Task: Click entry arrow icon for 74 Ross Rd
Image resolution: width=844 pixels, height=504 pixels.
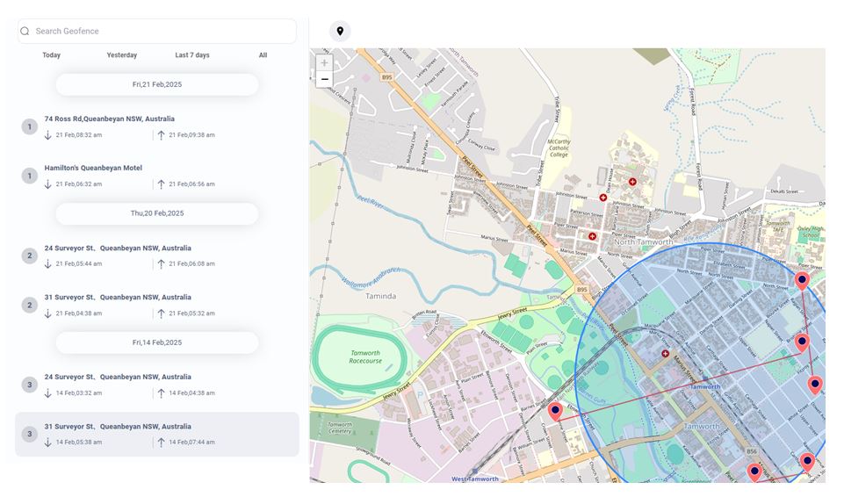Action: coord(48,135)
